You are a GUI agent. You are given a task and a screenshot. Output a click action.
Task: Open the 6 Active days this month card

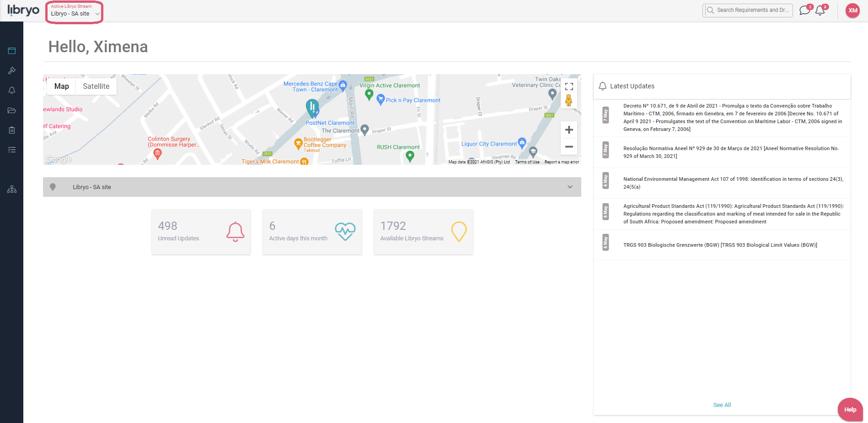(x=312, y=232)
